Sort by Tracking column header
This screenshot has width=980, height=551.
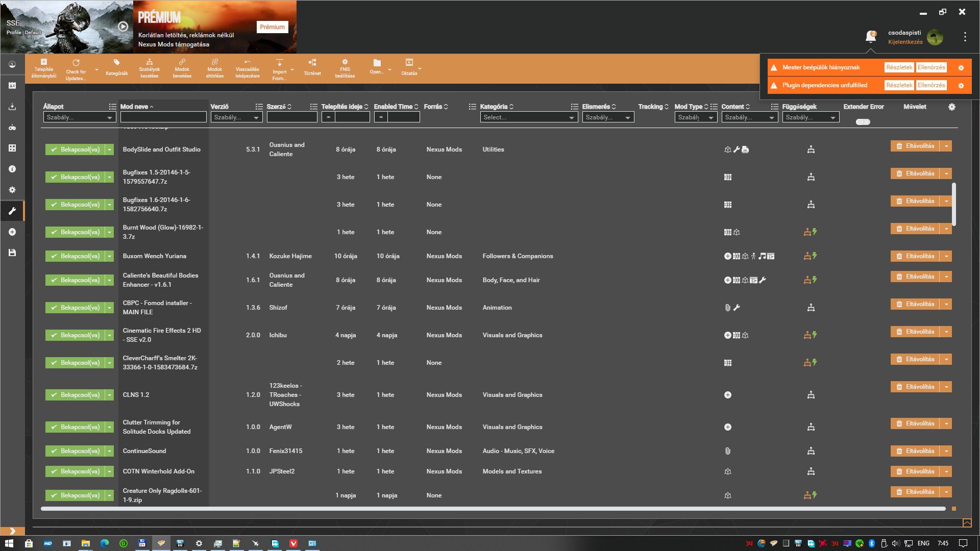(653, 107)
